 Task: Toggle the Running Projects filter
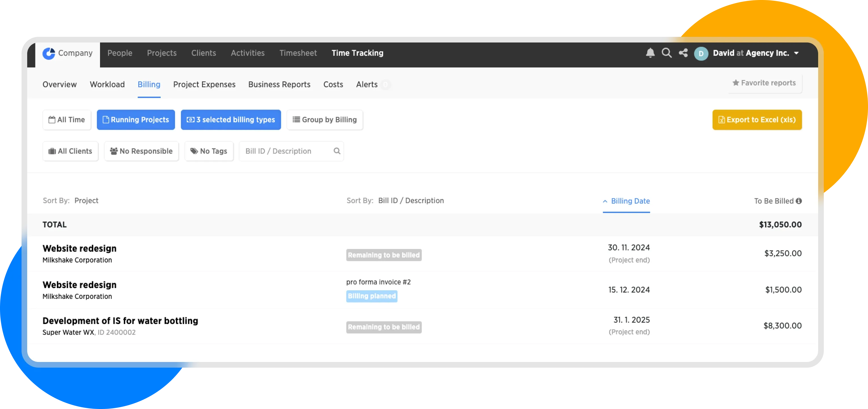click(x=136, y=120)
